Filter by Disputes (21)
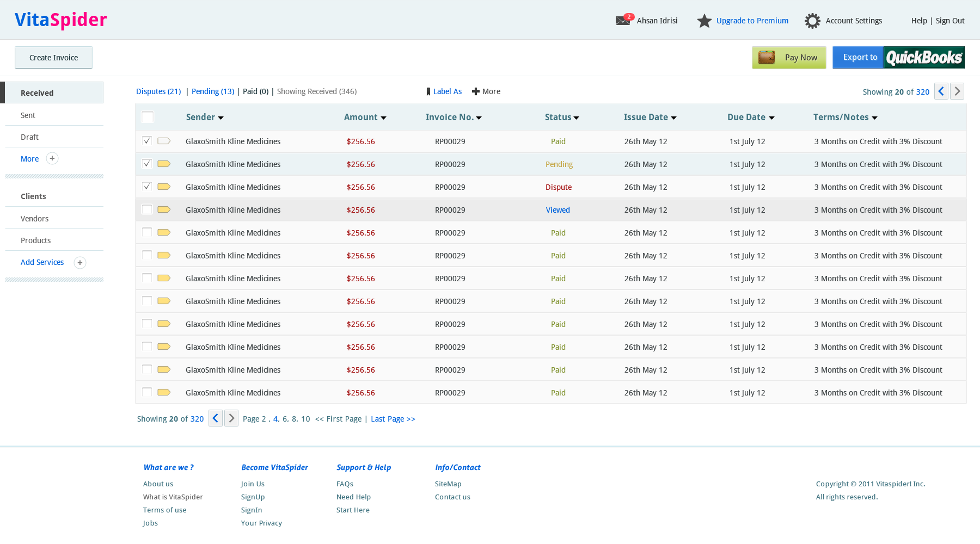This screenshot has height=544, width=980. (x=158, y=91)
